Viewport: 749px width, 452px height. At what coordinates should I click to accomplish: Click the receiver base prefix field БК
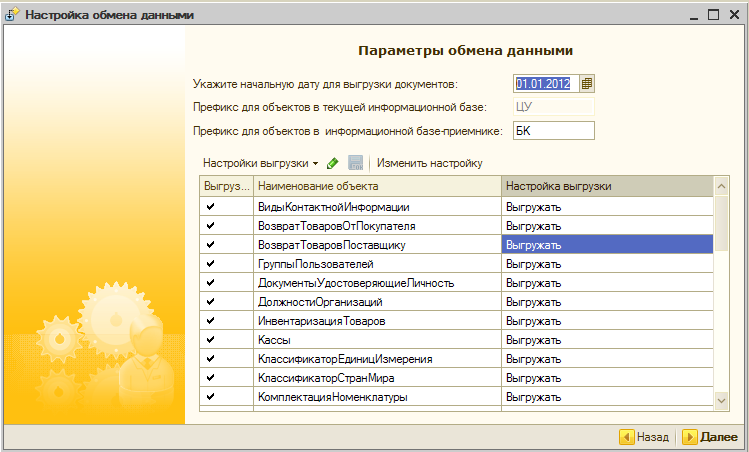click(x=553, y=130)
